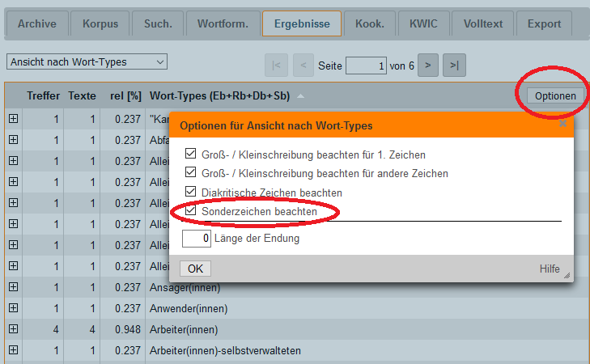Viewport: 590px width, 364px height.
Task: Expand the Arbeiter(innen)-selbstverwalteten row
Action: point(13,350)
